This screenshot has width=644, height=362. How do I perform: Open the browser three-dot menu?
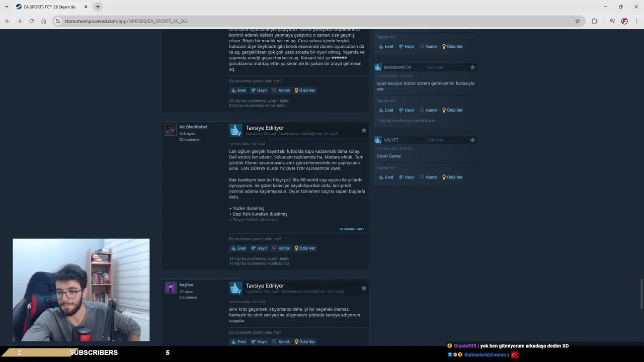point(637,21)
